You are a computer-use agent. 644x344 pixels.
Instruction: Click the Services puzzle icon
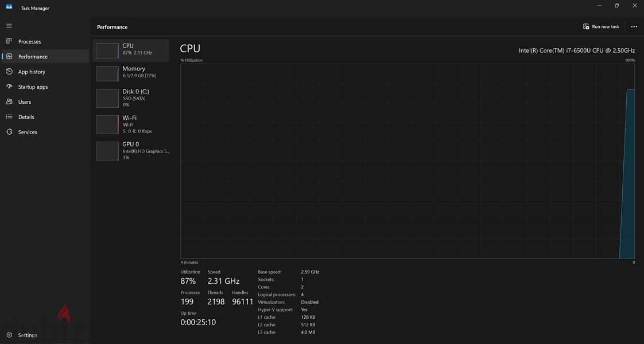point(9,132)
